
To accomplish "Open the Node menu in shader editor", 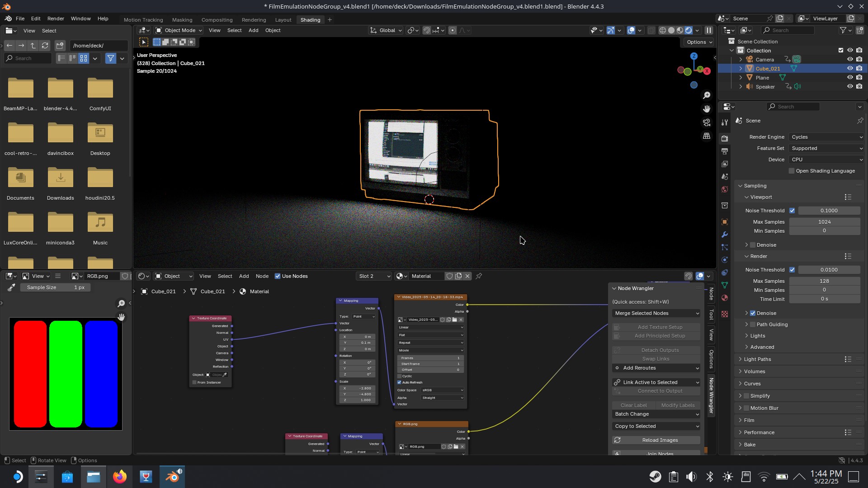I will (x=262, y=276).
